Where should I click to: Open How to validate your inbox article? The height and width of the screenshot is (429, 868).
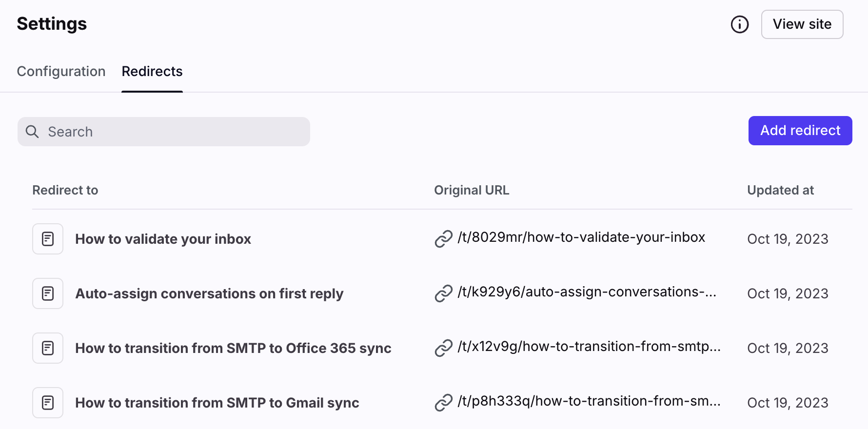pos(163,239)
